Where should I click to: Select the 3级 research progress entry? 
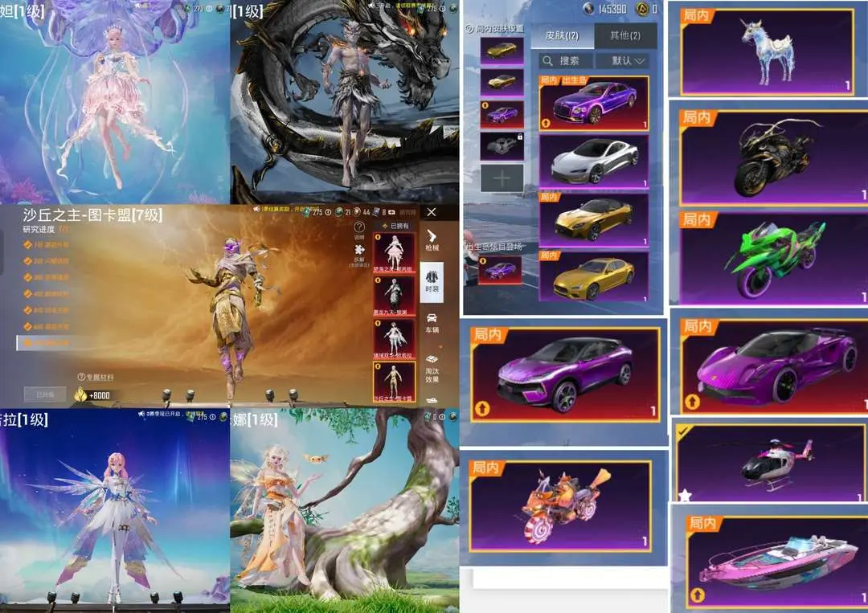(x=47, y=277)
